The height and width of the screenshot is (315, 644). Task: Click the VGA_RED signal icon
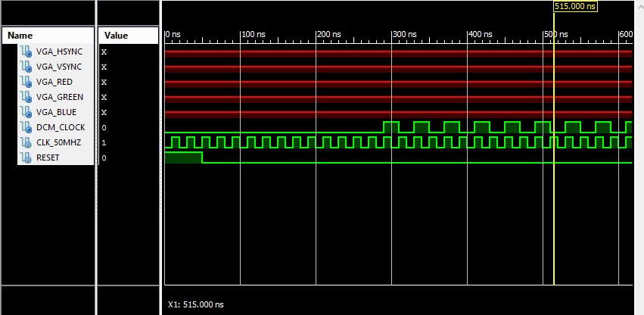pos(26,82)
